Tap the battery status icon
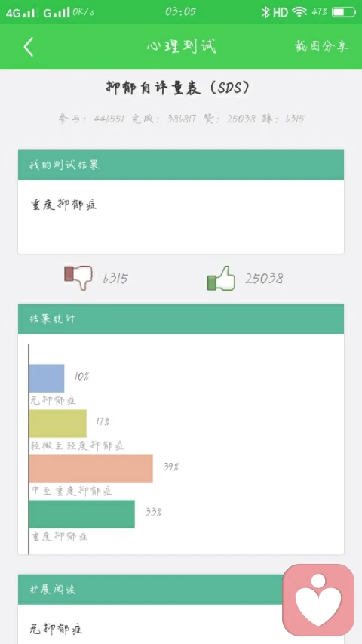This screenshot has height=644, width=362. coord(344,12)
